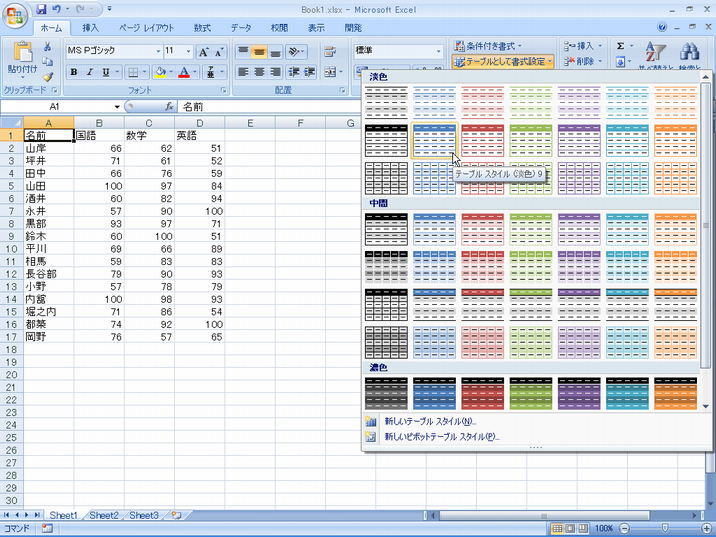Open the font name dropdown
The image size is (716, 537).
point(157,51)
